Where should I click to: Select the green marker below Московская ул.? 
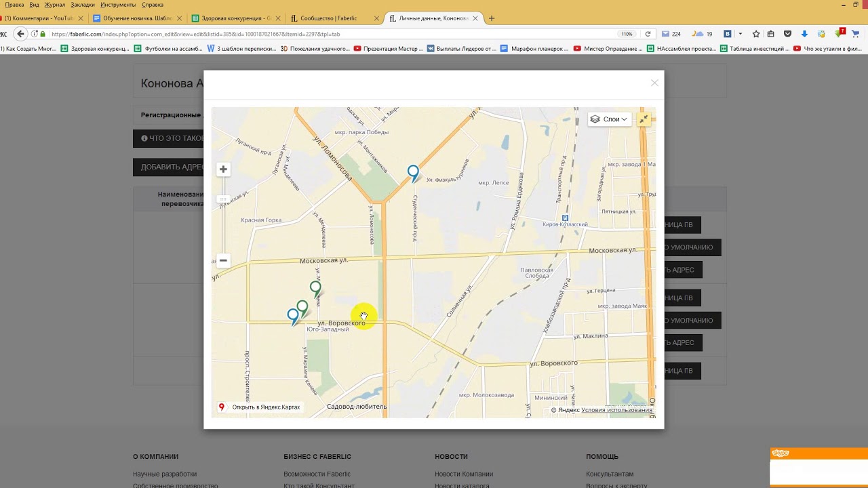[315, 289]
